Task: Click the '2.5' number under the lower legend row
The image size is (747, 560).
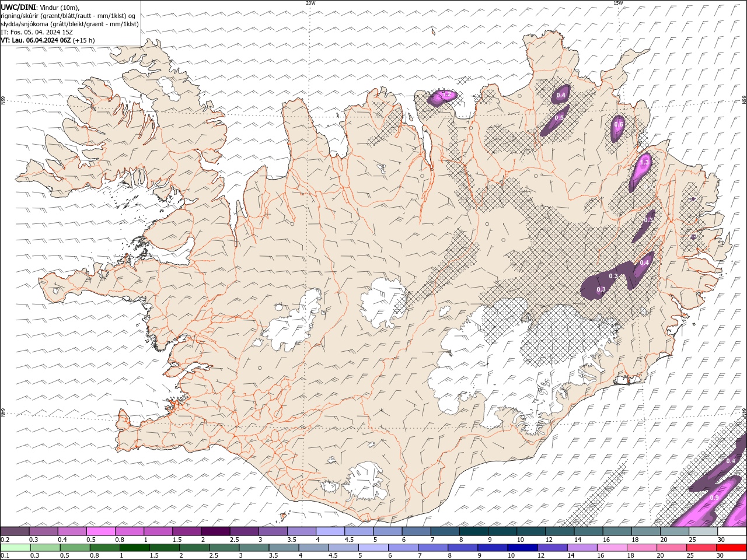Action: point(214,555)
